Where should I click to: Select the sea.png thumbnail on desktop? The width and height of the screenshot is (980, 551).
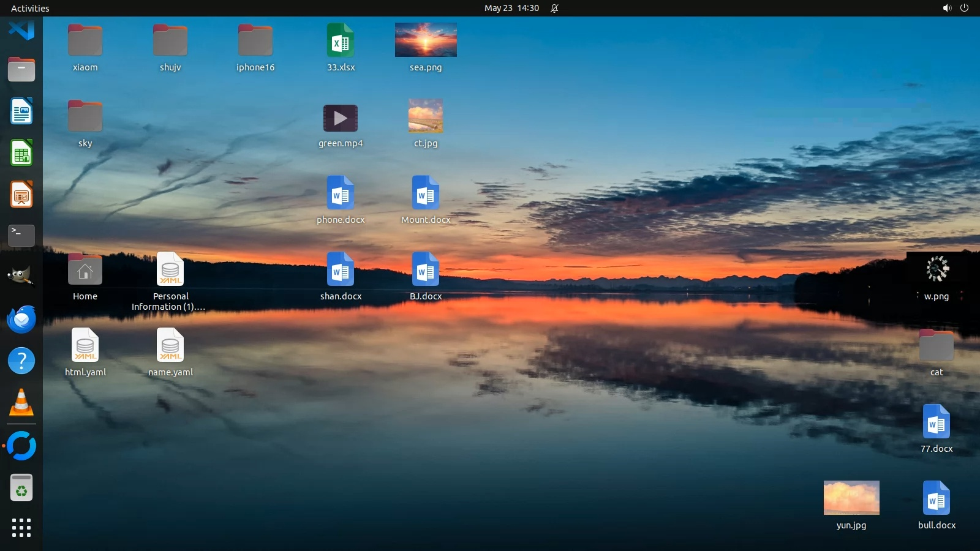426,40
